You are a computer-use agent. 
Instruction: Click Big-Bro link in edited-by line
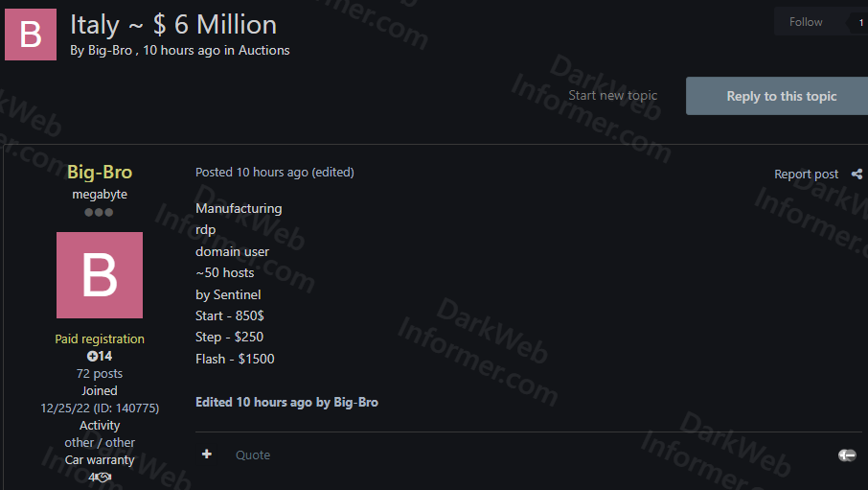click(x=355, y=402)
